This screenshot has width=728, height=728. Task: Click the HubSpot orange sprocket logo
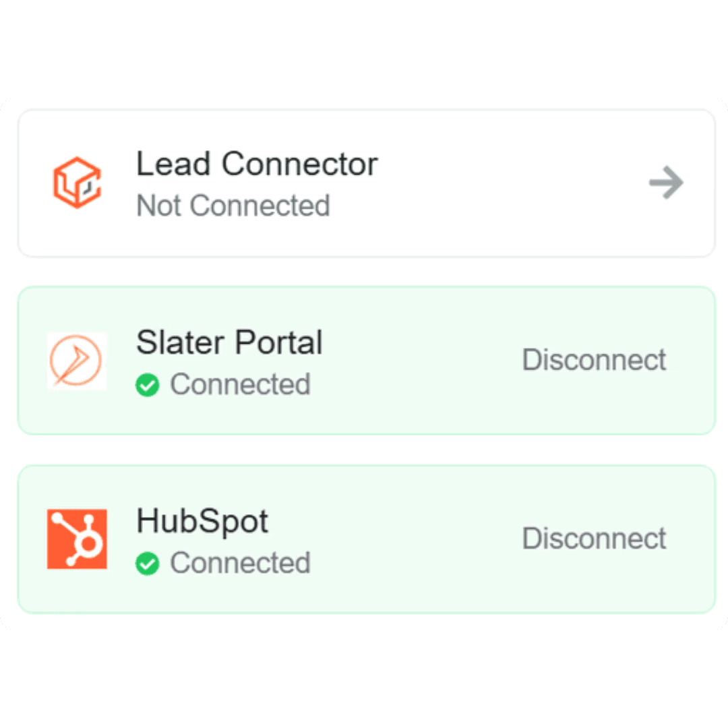(x=77, y=539)
